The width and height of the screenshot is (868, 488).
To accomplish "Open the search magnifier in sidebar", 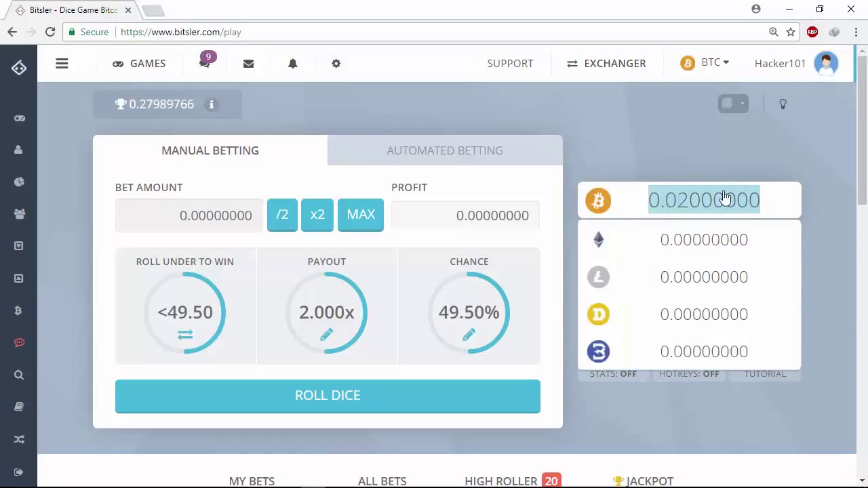I will [19, 375].
